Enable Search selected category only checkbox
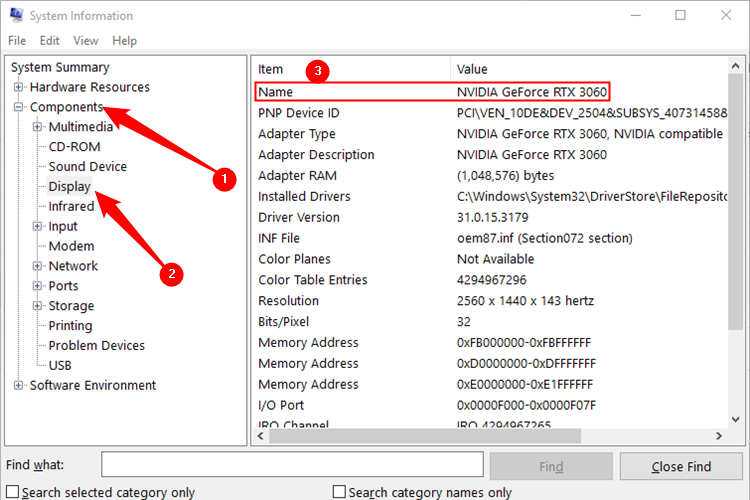Image resolution: width=750 pixels, height=500 pixels. [x=12, y=492]
